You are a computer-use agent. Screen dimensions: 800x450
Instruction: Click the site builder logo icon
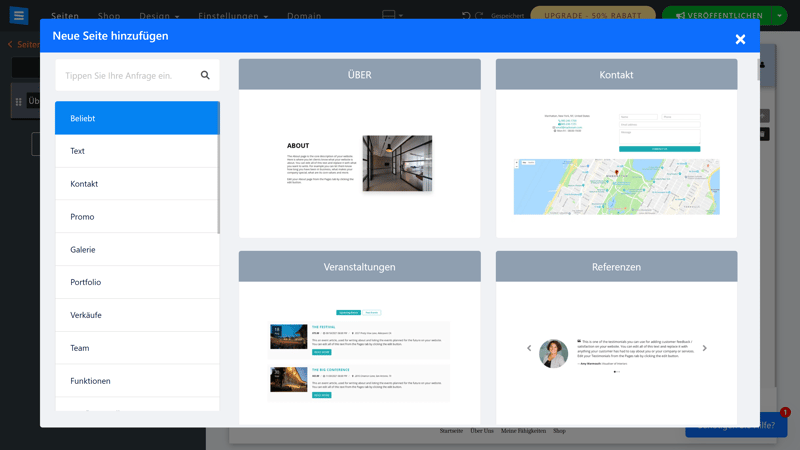click(x=19, y=16)
